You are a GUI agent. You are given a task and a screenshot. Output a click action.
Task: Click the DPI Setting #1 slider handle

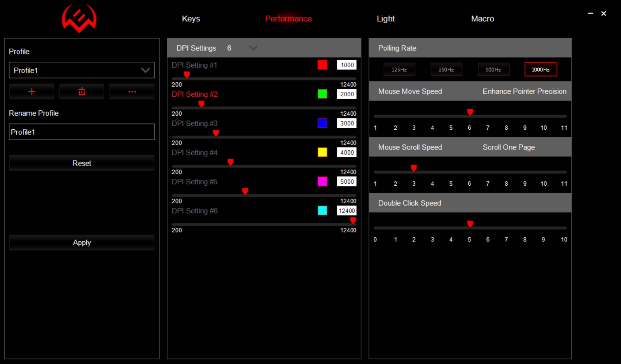[x=187, y=75]
